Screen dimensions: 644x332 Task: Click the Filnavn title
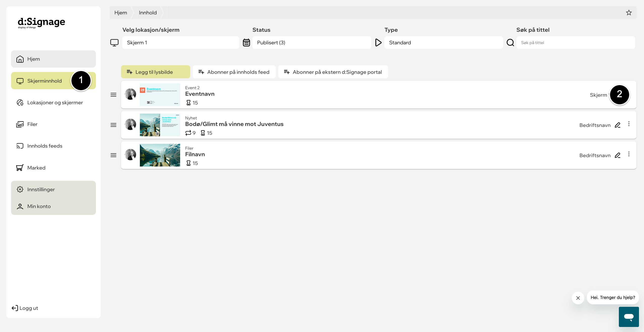click(x=195, y=154)
